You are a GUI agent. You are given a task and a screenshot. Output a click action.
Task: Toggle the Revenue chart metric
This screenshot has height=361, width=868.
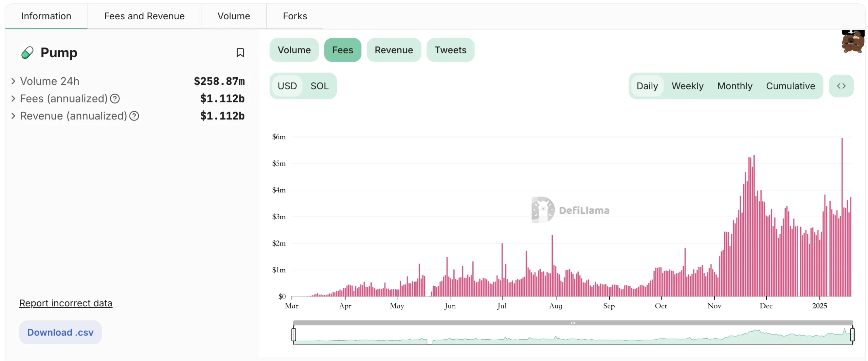(394, 50)
